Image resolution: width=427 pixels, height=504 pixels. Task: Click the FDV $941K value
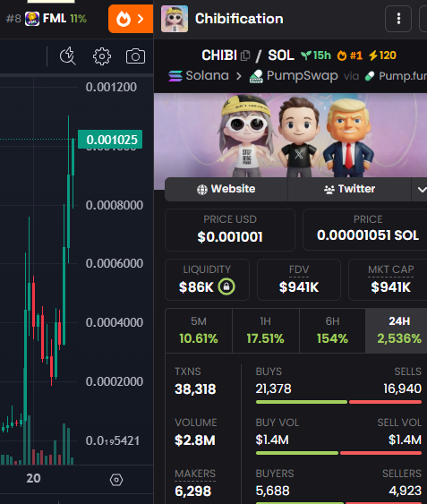299,287
